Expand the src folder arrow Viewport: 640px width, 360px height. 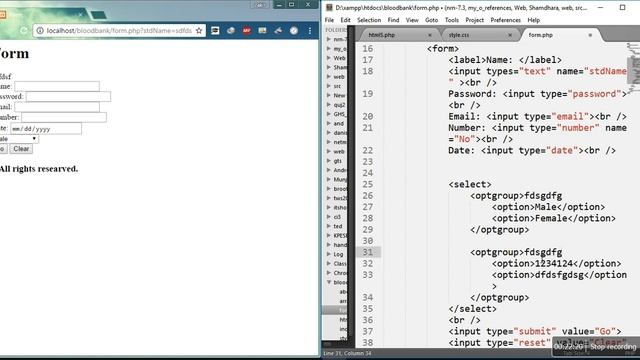(329, 86)
